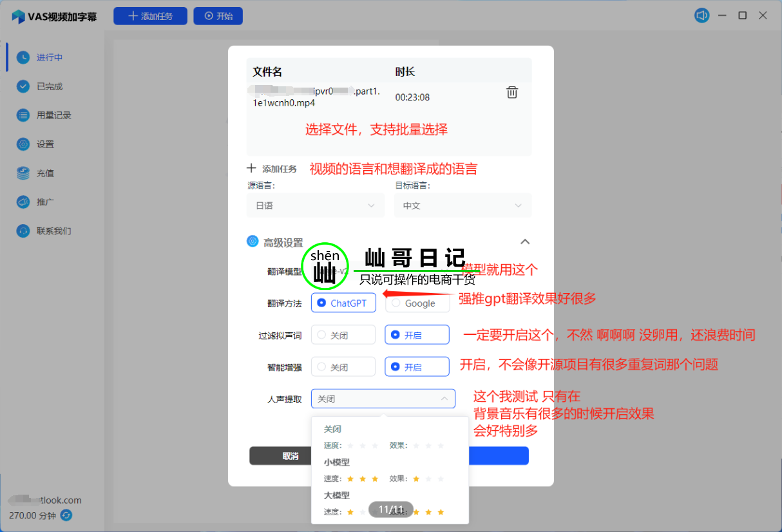Click the 目标语言 label
Screen dimensions: 782x532
click(413, 185)
